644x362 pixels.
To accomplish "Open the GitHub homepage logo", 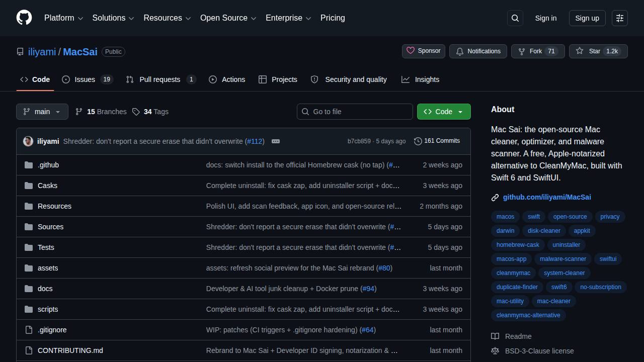I will click(x=24, y=18).
